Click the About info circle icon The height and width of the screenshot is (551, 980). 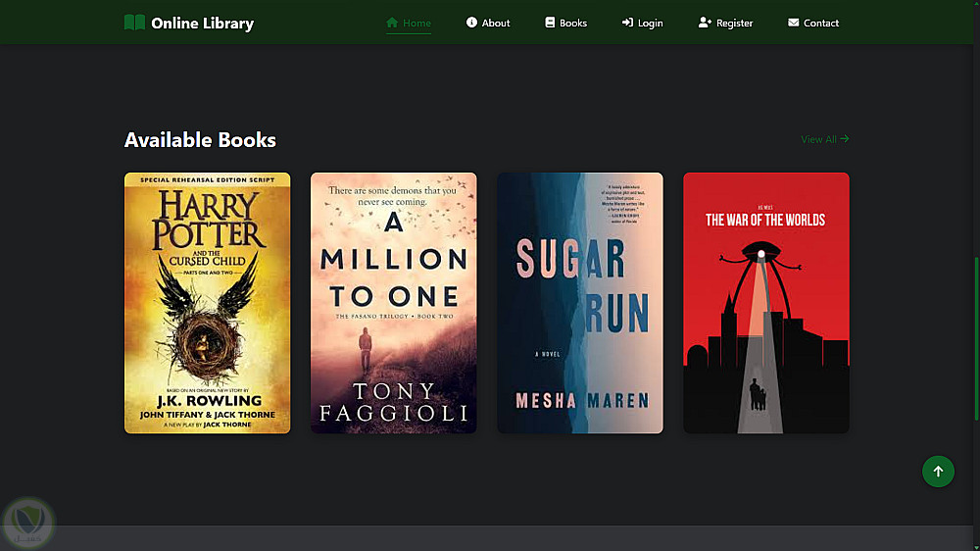coord(472,23)
